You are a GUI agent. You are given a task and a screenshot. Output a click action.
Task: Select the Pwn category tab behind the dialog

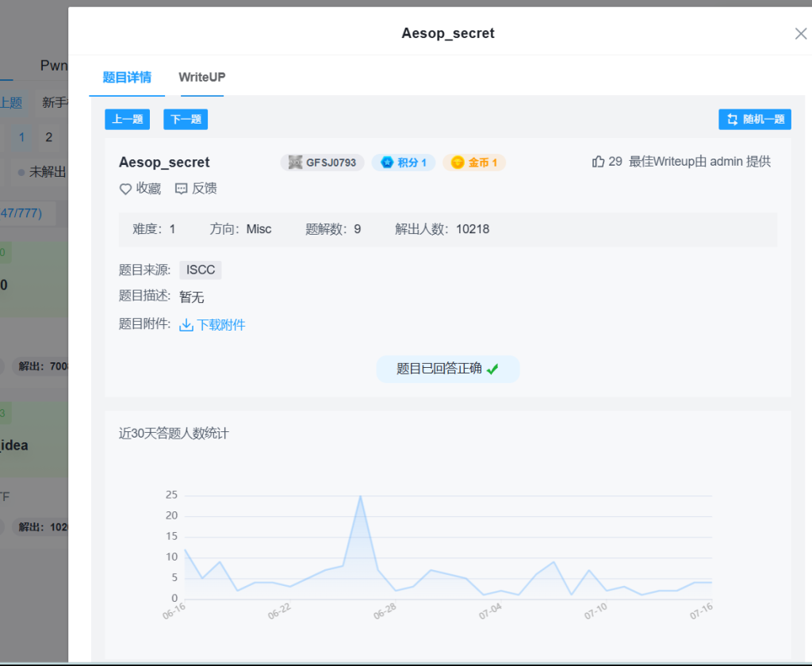tap(54, 66)
